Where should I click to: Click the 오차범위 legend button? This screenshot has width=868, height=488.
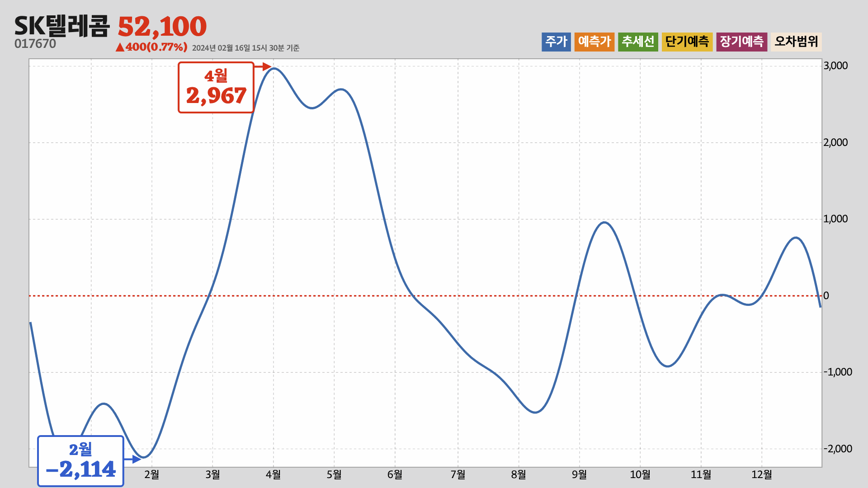click(x=796, y=42)
